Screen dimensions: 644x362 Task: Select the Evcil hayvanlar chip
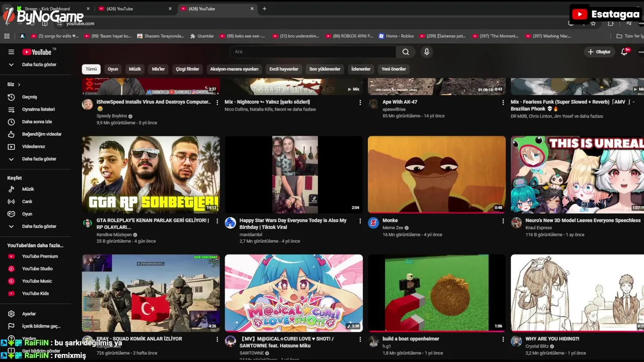(x=284, y=69)
